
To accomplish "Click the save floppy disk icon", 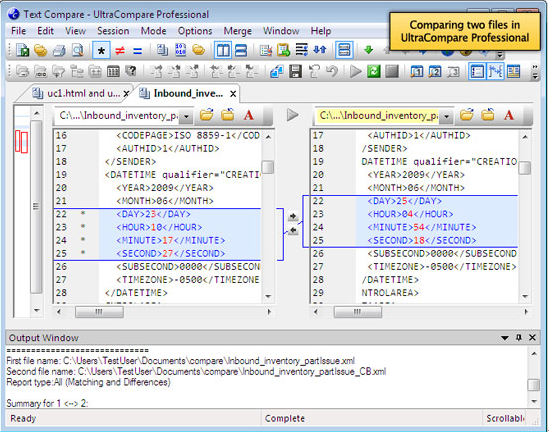I will click(x=296, y=72).
